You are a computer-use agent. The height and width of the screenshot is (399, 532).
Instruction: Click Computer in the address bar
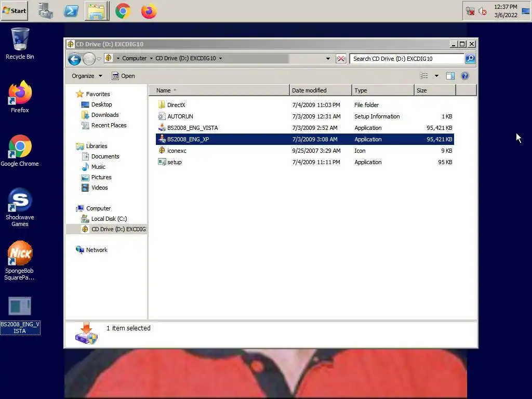(135, 58)
